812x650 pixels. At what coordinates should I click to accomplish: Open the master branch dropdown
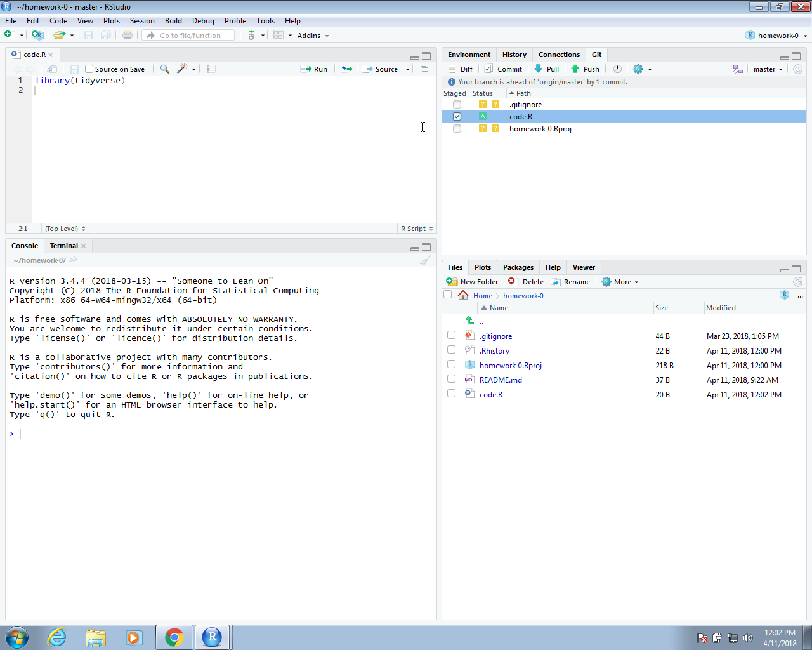tap(768, 69)
